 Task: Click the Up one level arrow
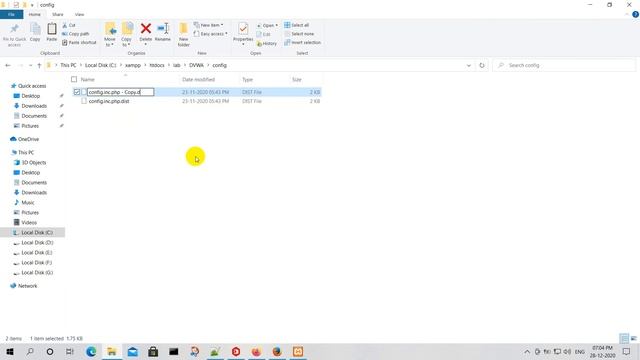(39, 65)
